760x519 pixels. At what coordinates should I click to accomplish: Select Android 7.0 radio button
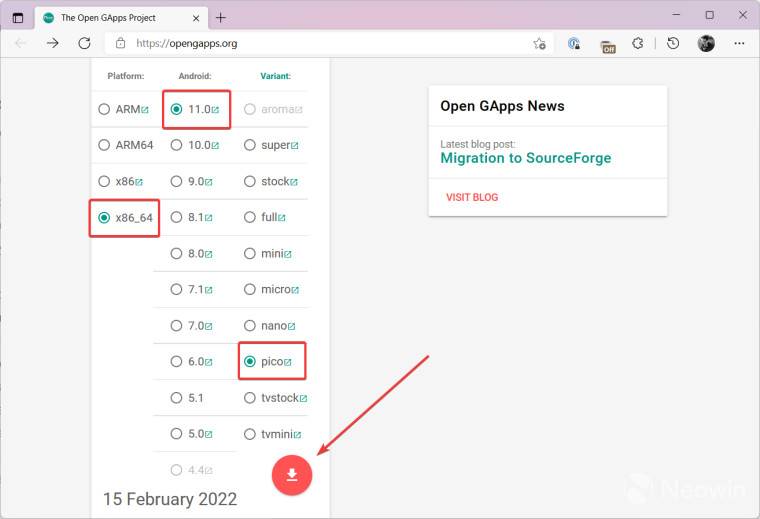coord(176,326)
